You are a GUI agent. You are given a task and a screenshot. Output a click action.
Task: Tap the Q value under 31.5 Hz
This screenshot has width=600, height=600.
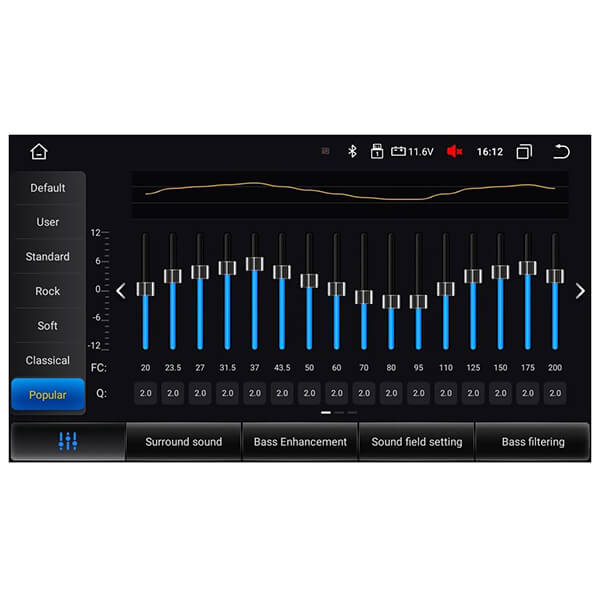[227, 393]
